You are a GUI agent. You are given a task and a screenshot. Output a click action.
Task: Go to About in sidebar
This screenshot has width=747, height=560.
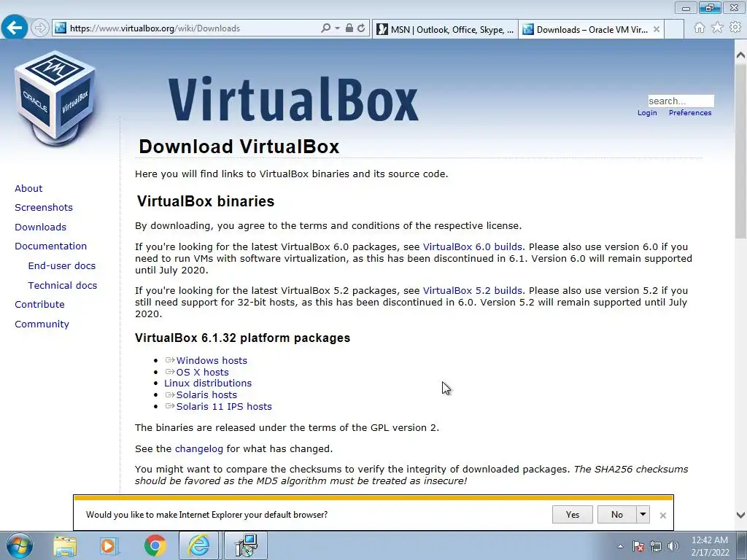point(28,189)
